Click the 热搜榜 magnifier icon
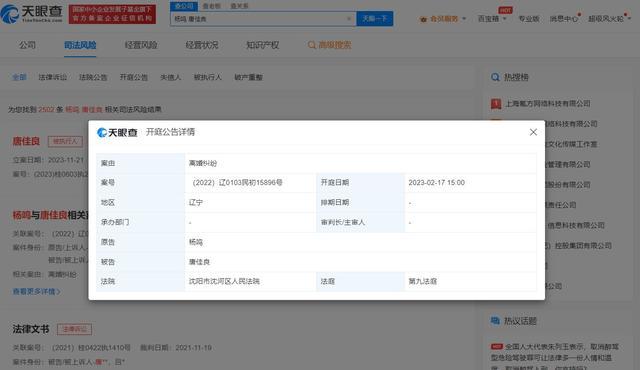 tap(495, 77)
